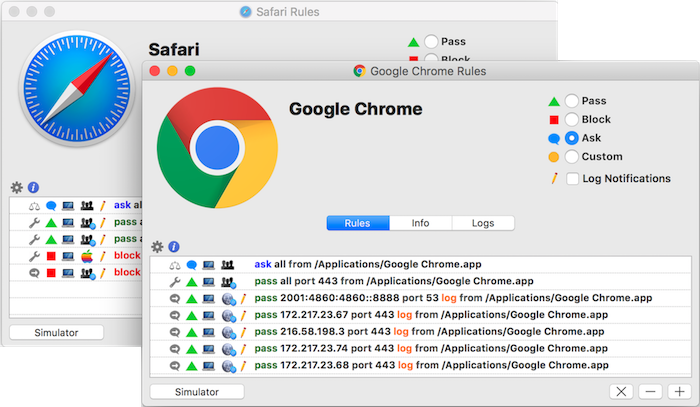This screenshot has height=407, width=700.
Task: Select the Pass radio button in Safari Rules window
Action: [431, 42]
